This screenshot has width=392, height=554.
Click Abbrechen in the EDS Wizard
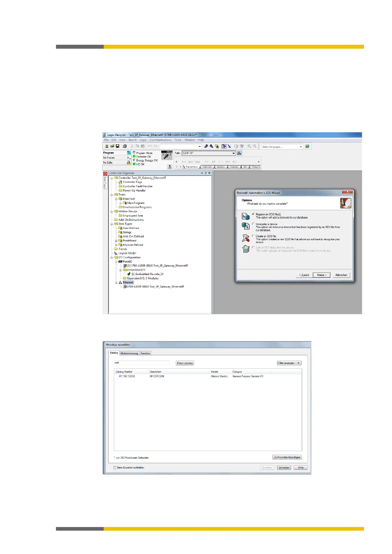click(x=341, y=275)
